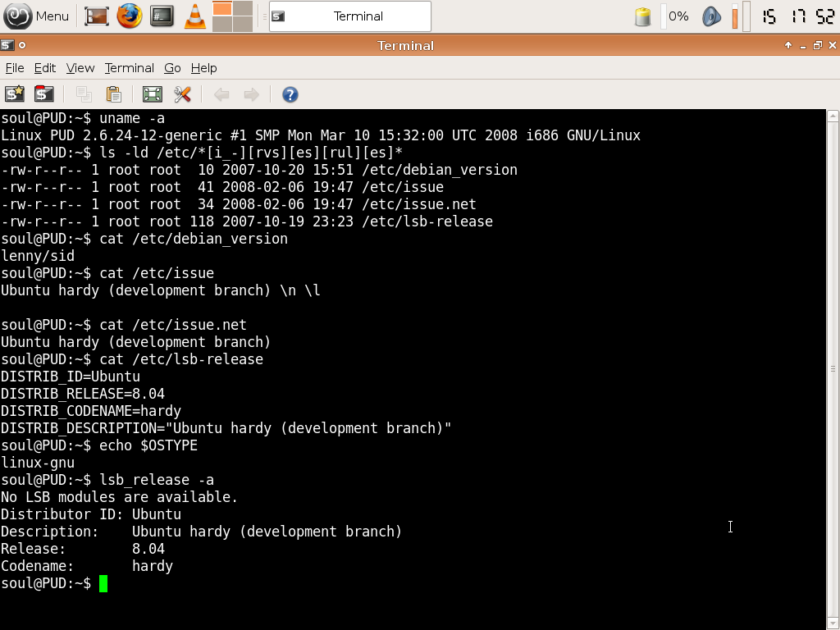This screenshot has width=840, height=630.
Task: Click 'uname -a' command text
Action: pyautogui.click(x=132, y=118)
